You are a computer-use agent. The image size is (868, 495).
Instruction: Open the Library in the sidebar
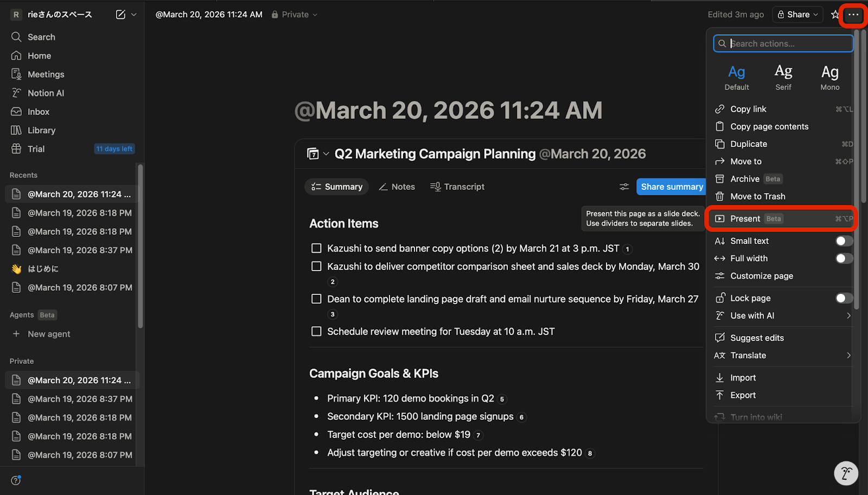(42, 130)
